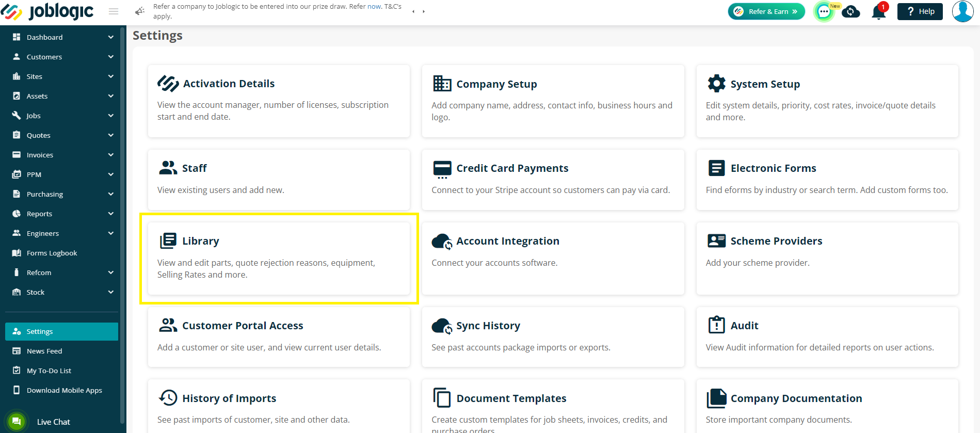Click the megaphone announcement icon

140,11
